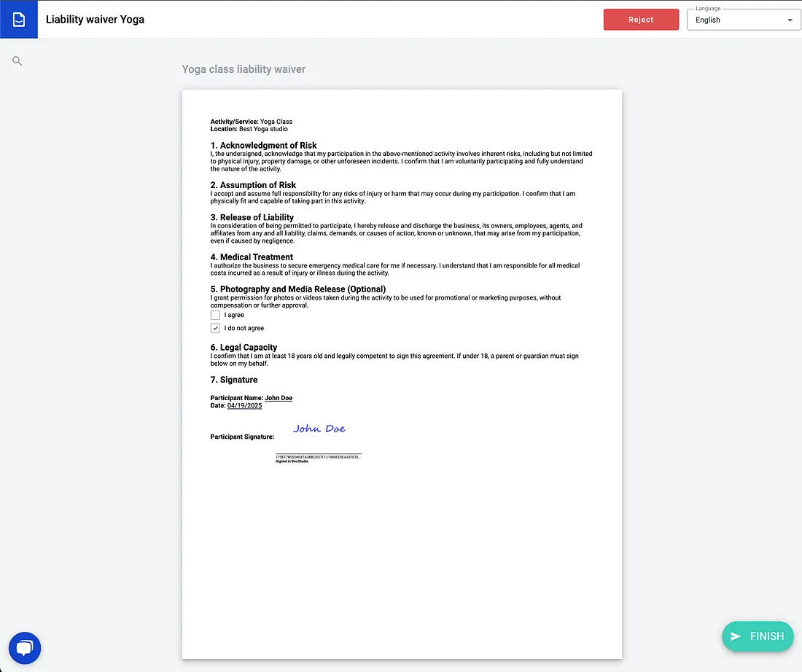This screenshot has width=802, height=672.
Task: Click the "I do not agree" label text
Action: pyautogui.click(x=244, y=329)
